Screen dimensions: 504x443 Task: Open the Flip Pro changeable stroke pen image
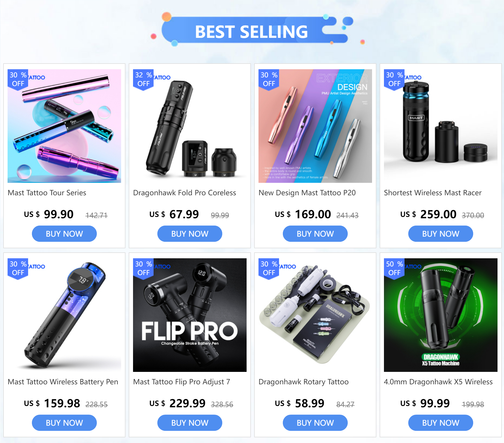190,315
